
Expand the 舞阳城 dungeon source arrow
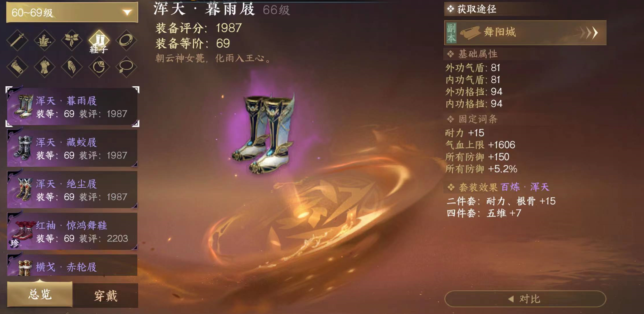click(590, 33)
